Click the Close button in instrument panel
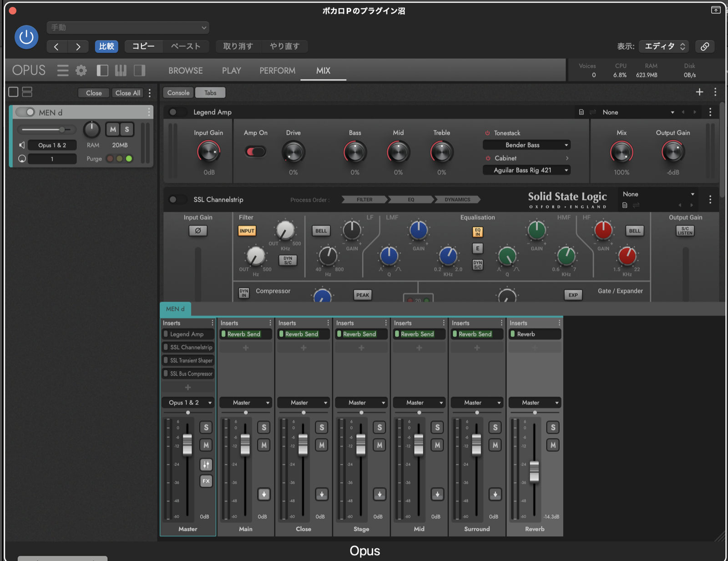This screenshot has width=728, height=561. pyautogui.click(x=94, y=93)
